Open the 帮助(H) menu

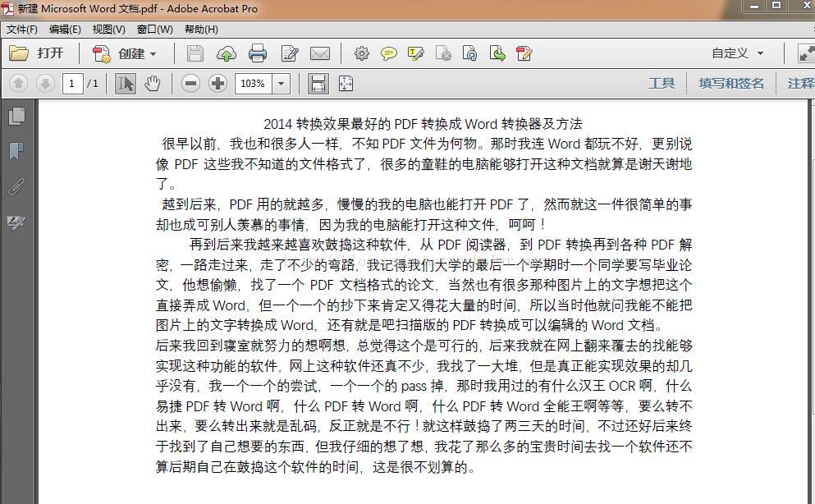click(201, 29)
